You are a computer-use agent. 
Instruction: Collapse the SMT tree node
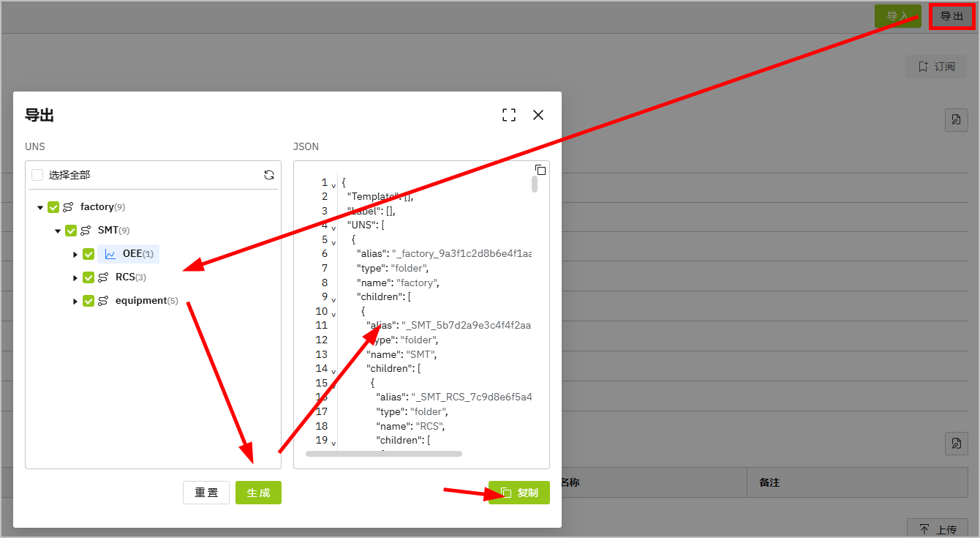click(x=58, y=231)
